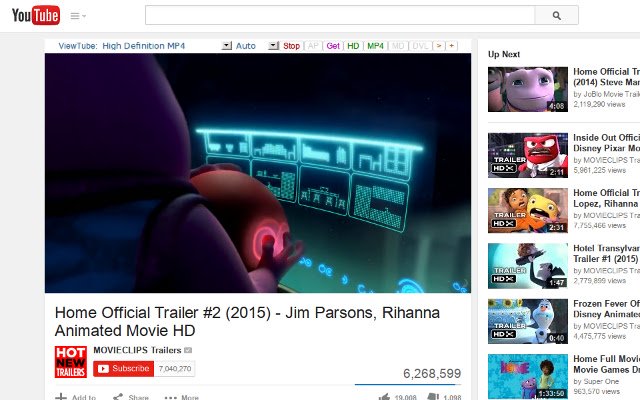
Task: Dislike the video with thumbs down
Action: coord(444,397)
